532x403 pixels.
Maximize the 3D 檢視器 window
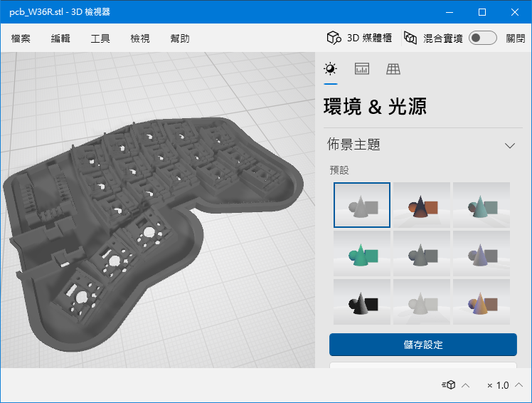[482, 12]
